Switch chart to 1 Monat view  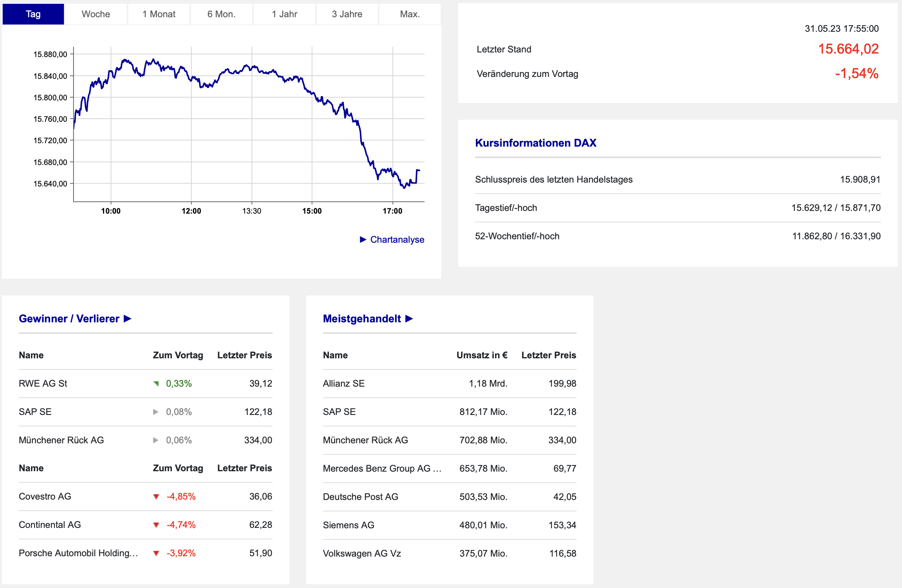pyautogui.click(x=159, y=14)
